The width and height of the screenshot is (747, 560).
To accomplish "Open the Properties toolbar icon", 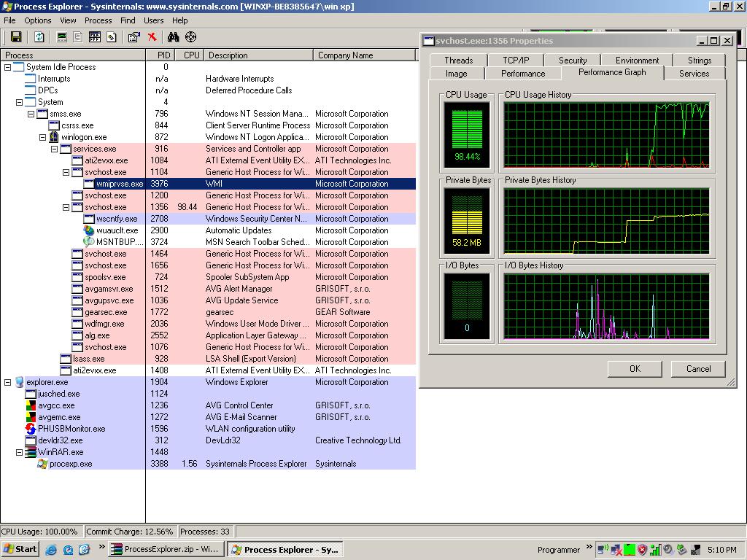I will click(x=133, y=37).
